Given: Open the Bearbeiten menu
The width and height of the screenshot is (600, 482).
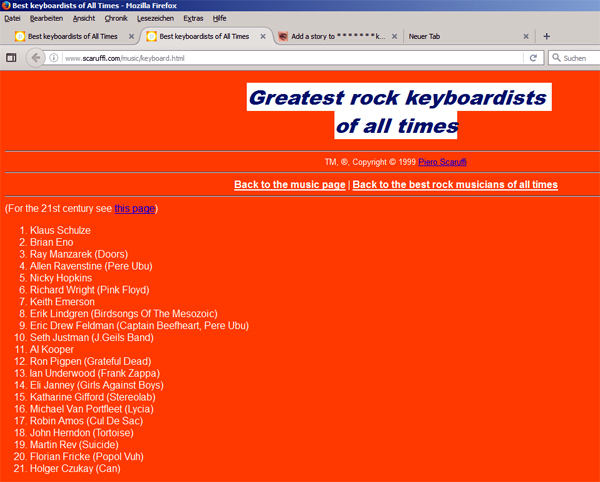Looking at the screenshot, I should click(x=46, y=18).
